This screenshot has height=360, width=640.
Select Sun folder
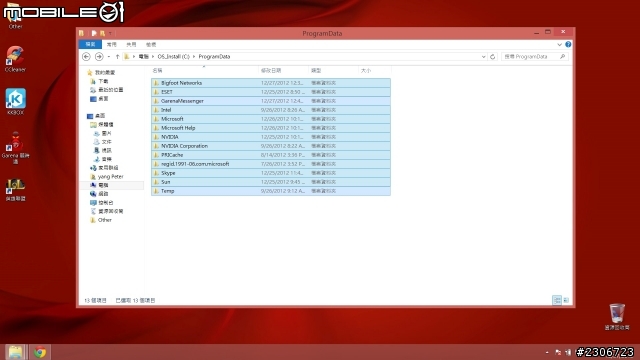coord(271,182)
